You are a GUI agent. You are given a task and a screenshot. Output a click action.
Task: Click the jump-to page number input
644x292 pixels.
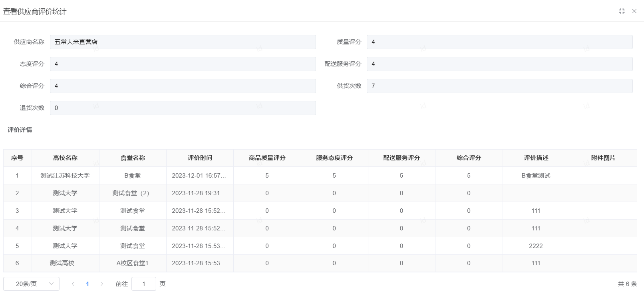click(143, 284)
